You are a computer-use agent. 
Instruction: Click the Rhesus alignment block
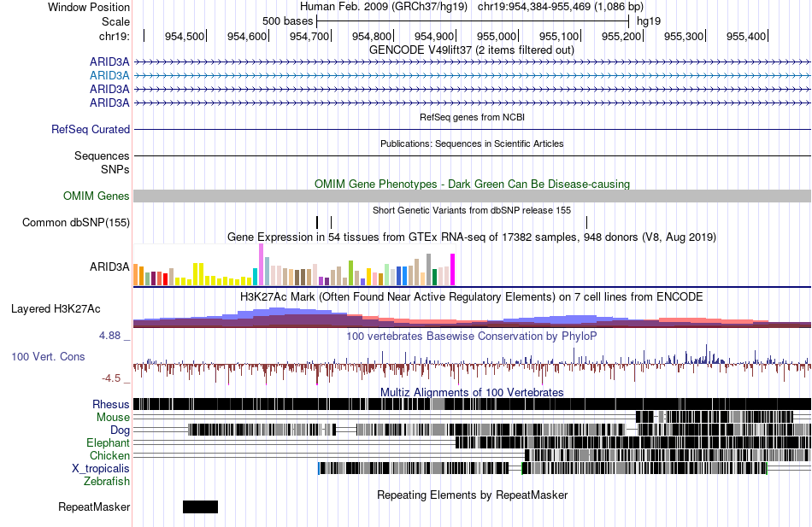[x=472, y=404]
